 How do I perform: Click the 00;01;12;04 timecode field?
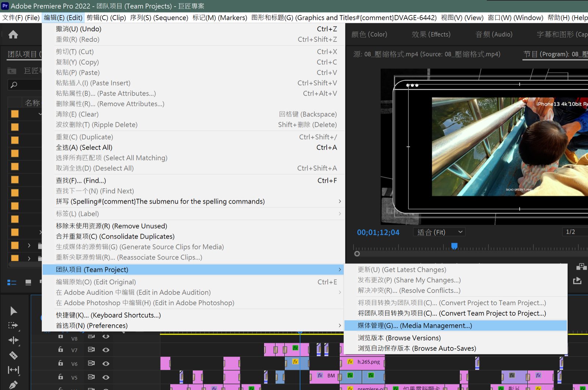pyautogui.click(x=378, y=232)
